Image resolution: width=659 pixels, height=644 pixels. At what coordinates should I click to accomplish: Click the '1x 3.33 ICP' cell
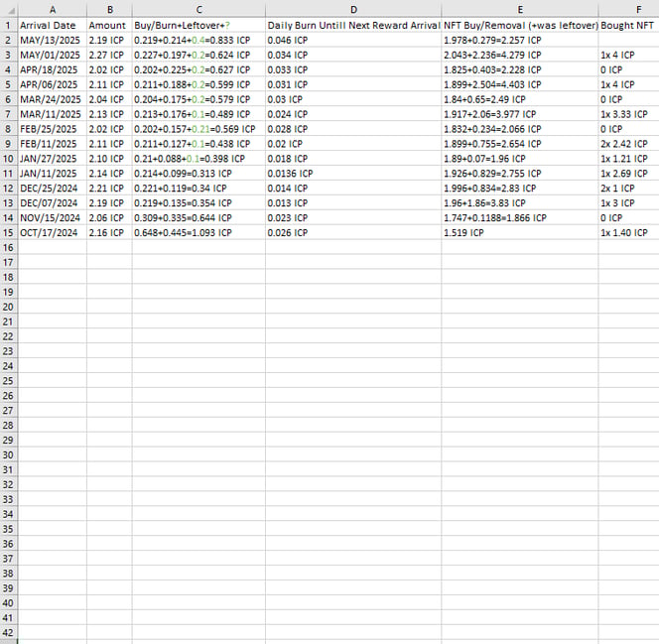(629, 114)
